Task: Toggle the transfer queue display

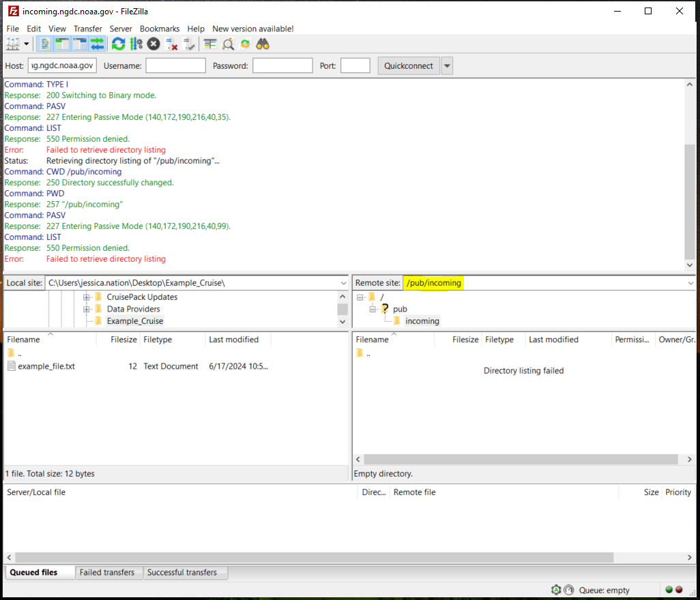Action: pyautogui.click(x=97, y=44)
